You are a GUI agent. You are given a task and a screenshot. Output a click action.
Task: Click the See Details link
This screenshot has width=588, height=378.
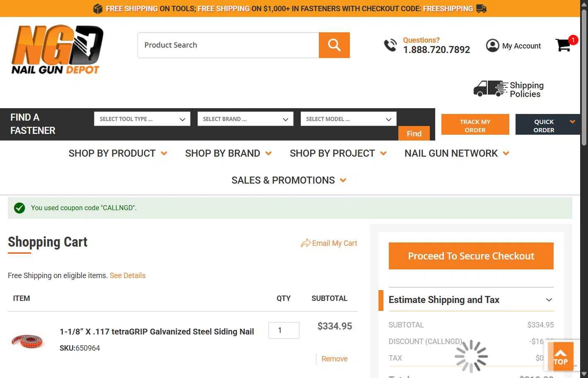(x=128, y=276)
